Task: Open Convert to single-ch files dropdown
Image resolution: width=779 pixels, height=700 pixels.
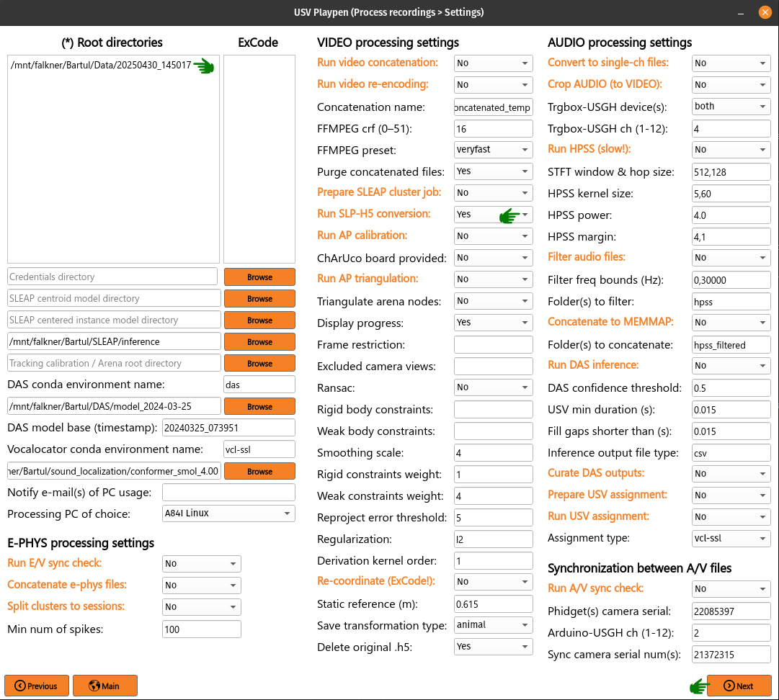Action: click(731, 63)
